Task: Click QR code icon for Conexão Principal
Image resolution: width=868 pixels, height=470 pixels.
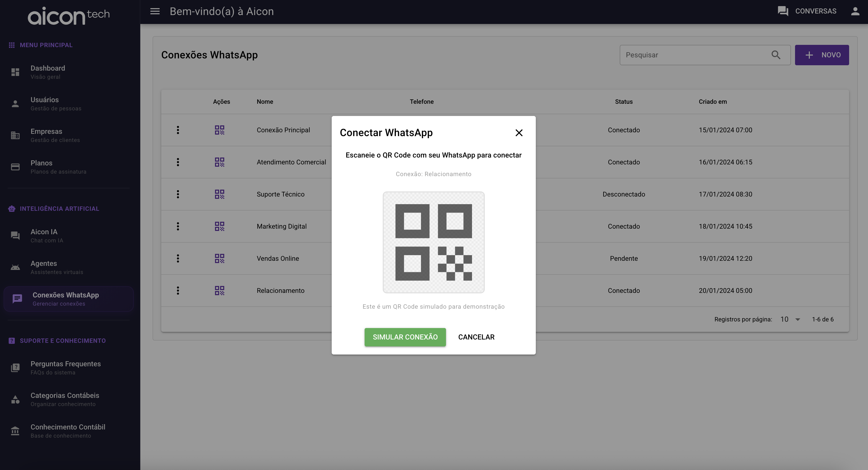Action: [x=219, y=130]
